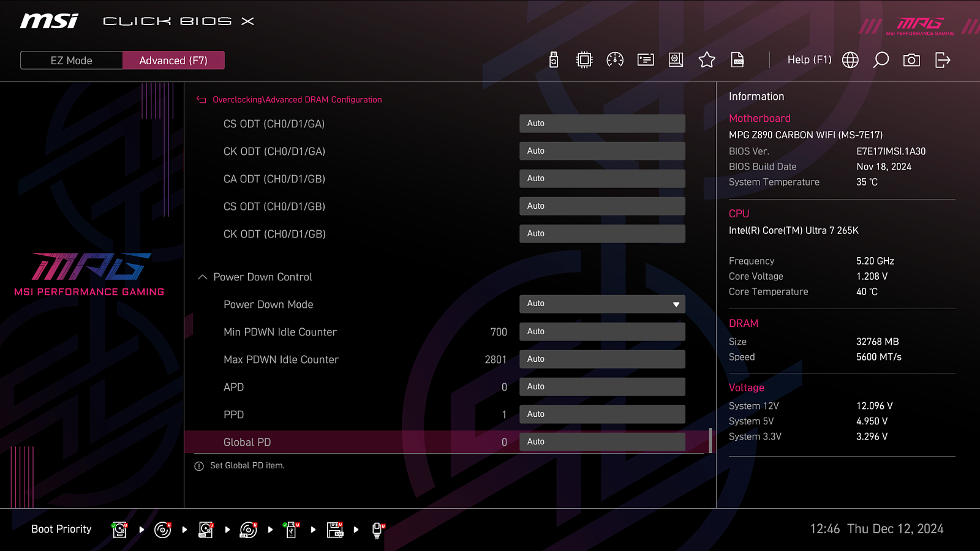Click the CA ODT (CH0/D1/GB) label
The height and width of the screenshot is (551, 980).
pos(274,179)
